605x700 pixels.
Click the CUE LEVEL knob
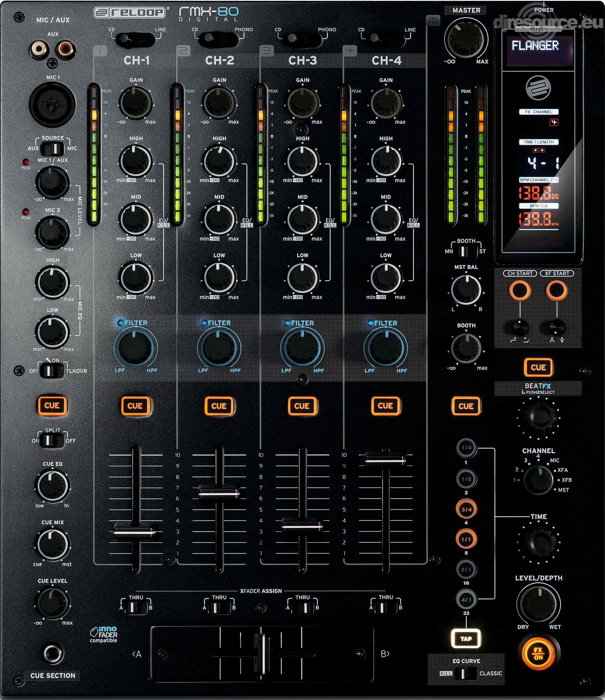(x=52, y=602)
